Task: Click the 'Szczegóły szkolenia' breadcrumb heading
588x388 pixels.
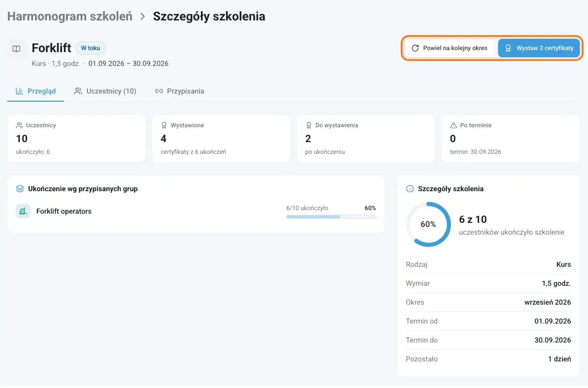Action: point(209,16)
